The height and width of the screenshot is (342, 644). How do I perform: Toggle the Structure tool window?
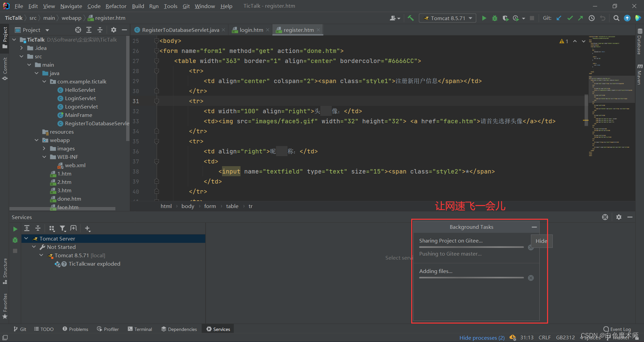tap(5, 271)
